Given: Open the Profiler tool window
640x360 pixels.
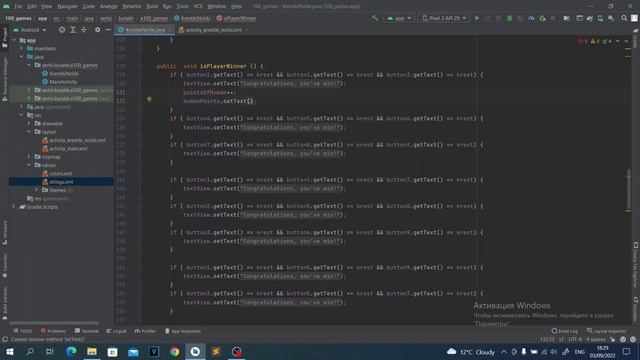Looking at the screenshot, I should tap(145, 331).
